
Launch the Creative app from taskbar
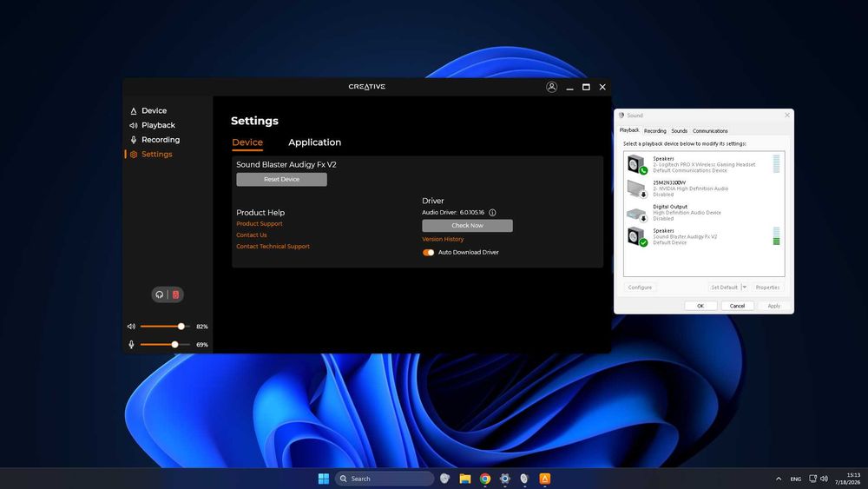(545, 479)
